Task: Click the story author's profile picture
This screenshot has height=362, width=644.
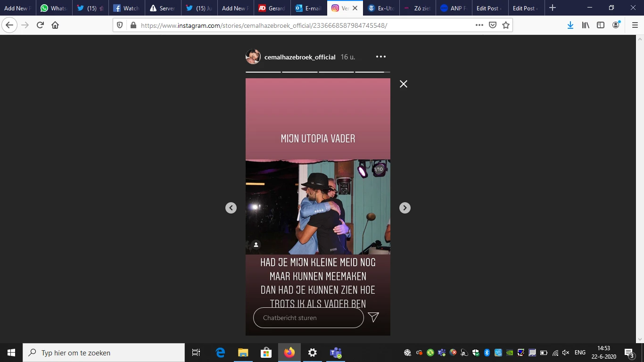Action: click(x=253, y=57)
